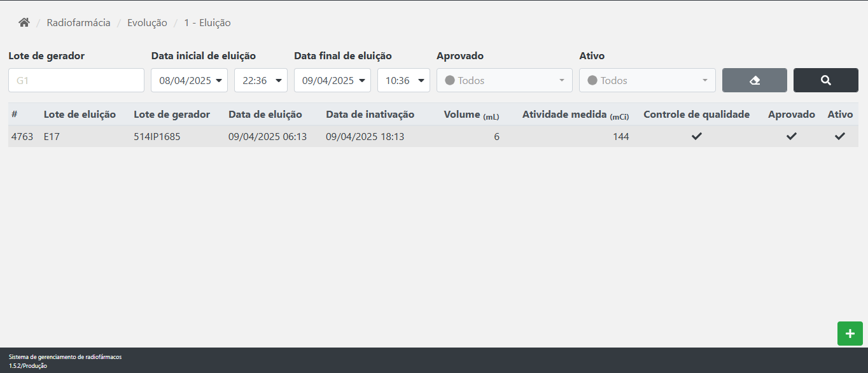The height and width of the screenshot is (373, 868).
Task: Focus the Lote de gerador input field
Action: coord(76,80)
